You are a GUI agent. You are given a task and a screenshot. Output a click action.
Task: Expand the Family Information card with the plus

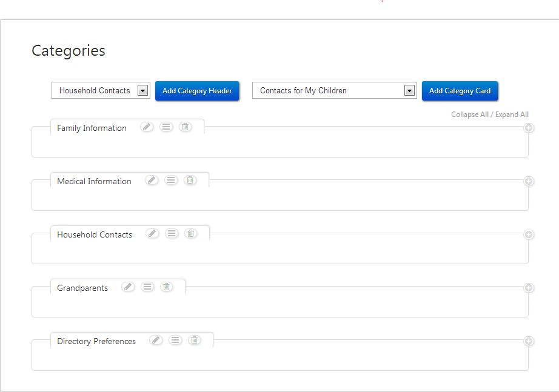click(528, 128)
